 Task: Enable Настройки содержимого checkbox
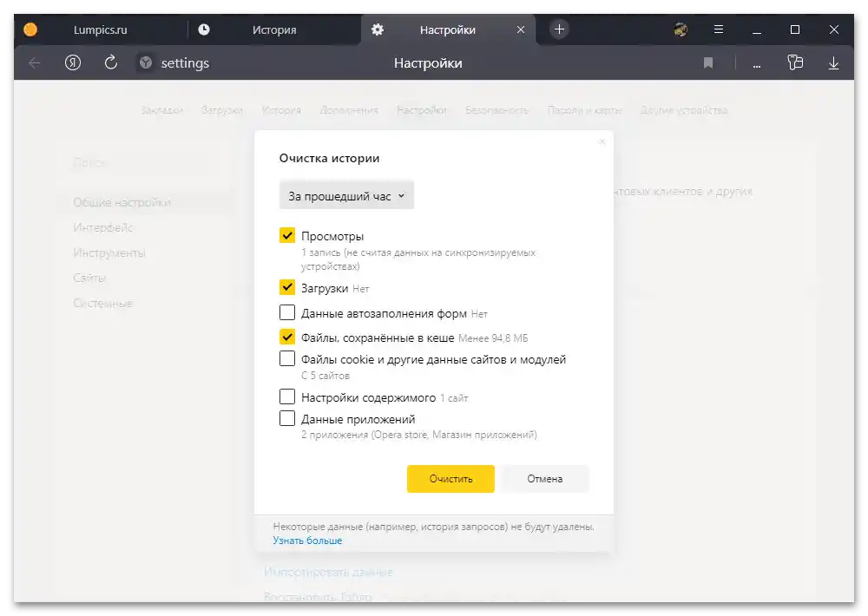[x=286, y=396]
